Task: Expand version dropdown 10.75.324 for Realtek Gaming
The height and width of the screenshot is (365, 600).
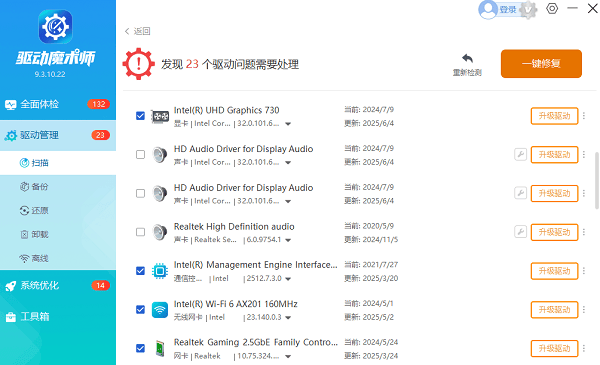Action: click(288, 357)
